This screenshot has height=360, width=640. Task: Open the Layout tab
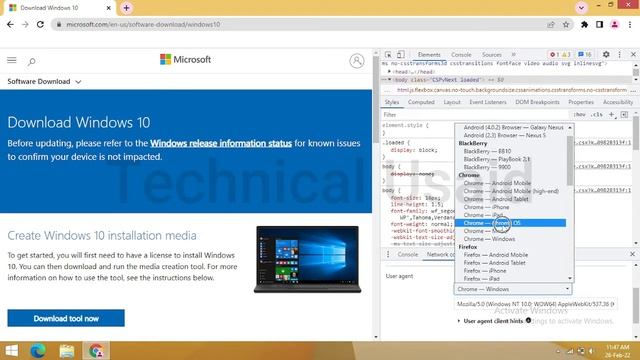point(452,102)
